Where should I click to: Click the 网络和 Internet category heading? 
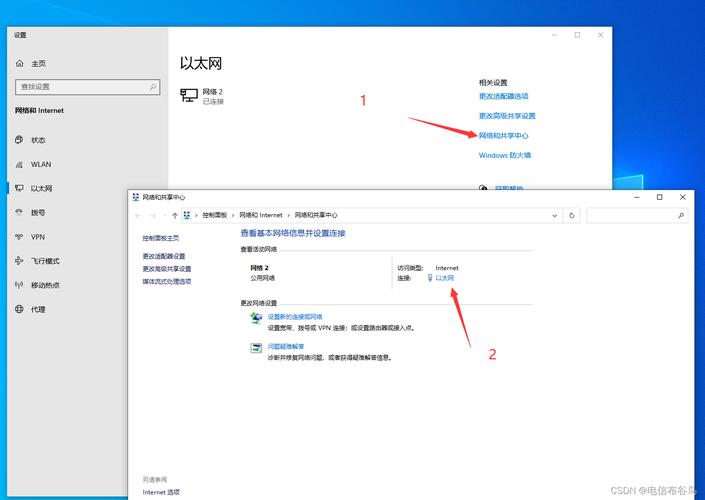39,110
